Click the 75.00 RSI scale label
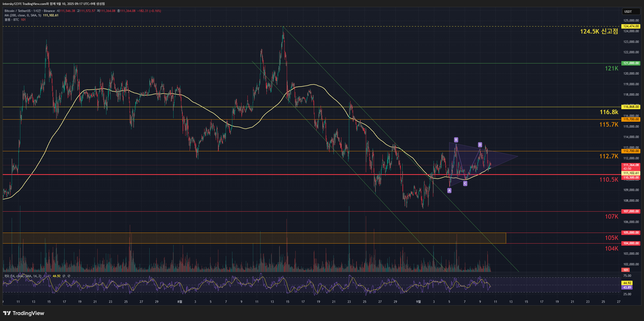The height and width of the screenshot is (321, 644). [x=627, y=276]
